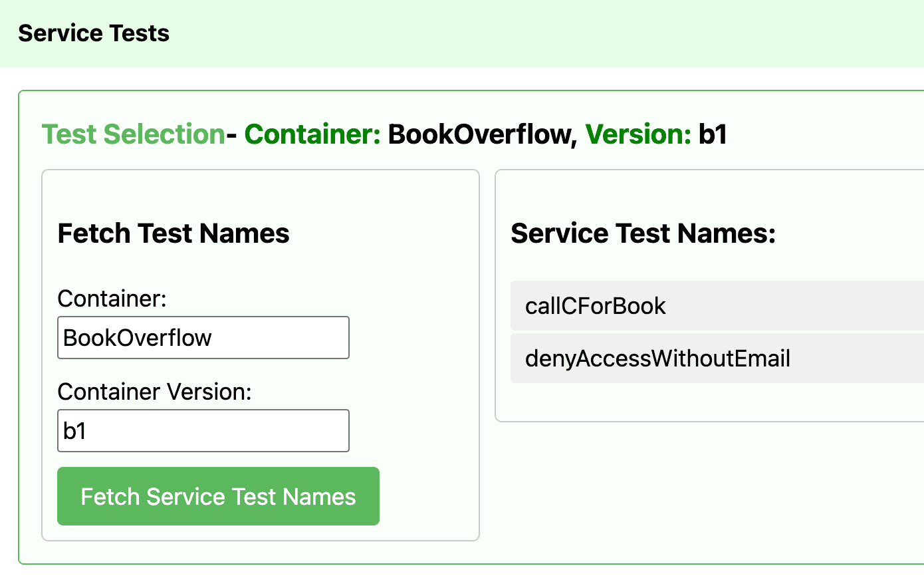
Task: Select the callCForBook test name
Action: pyautogui.click(x=594, y=306)
